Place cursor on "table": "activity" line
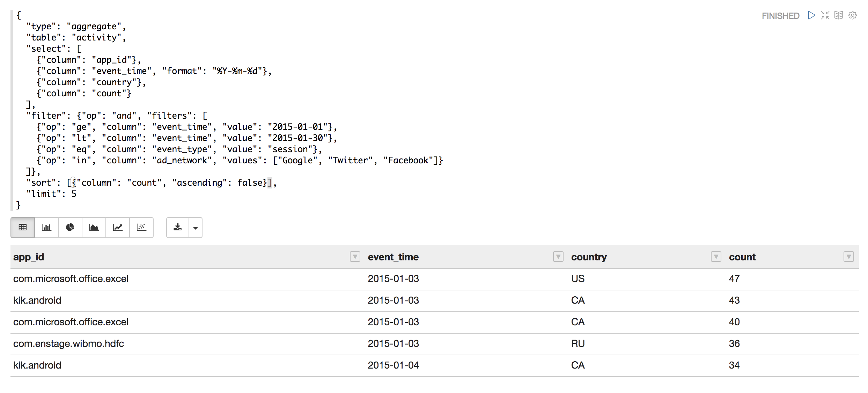The image size is (868, 393). coord(76,38)
